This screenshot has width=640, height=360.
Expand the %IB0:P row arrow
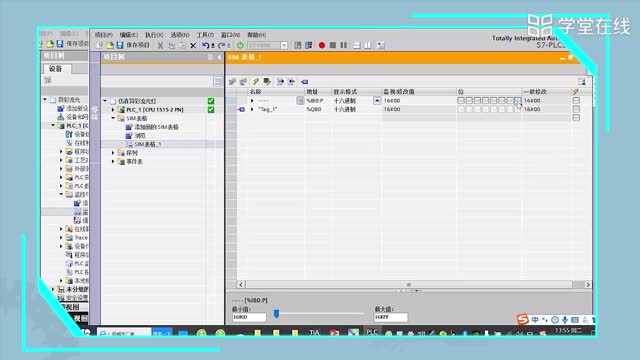252,100
